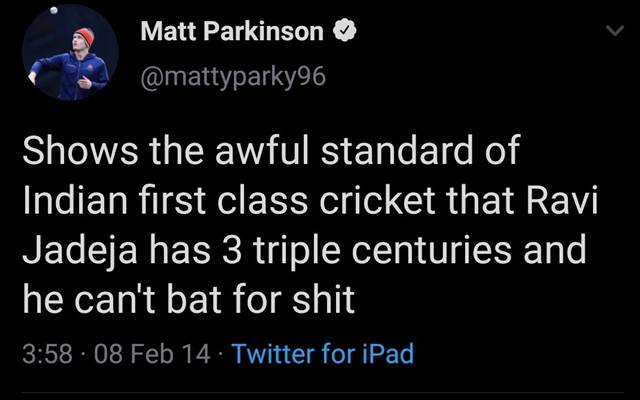Select the line starting "Shows the awful"

271,150
